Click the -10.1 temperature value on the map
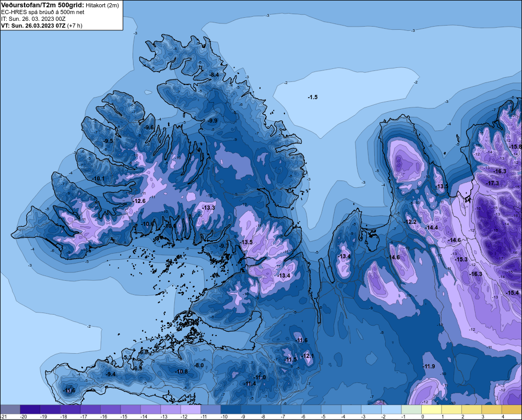Image resolution: width=522 pixels, height=420 pixels. [x=98, y=179]
